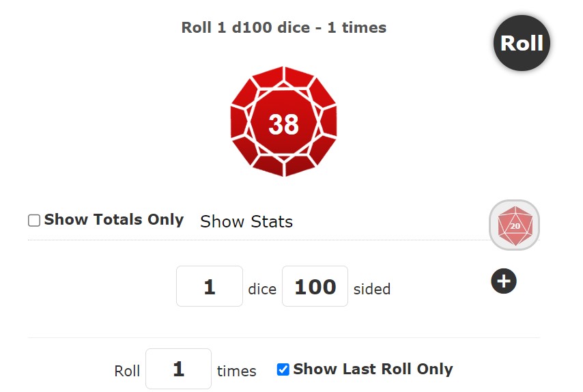Enable the Show Totals Only checkbox

[34, 220]
